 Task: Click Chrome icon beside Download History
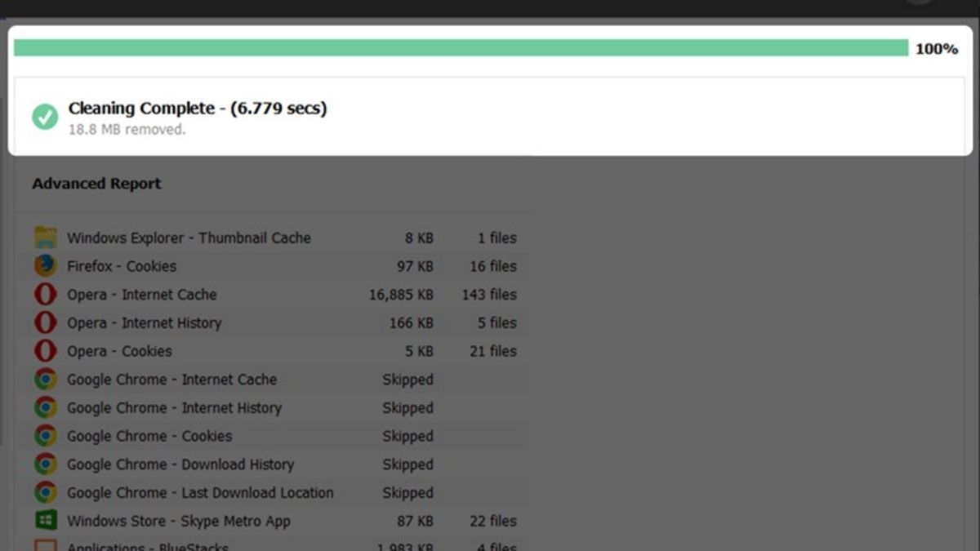tap(46, 464)
